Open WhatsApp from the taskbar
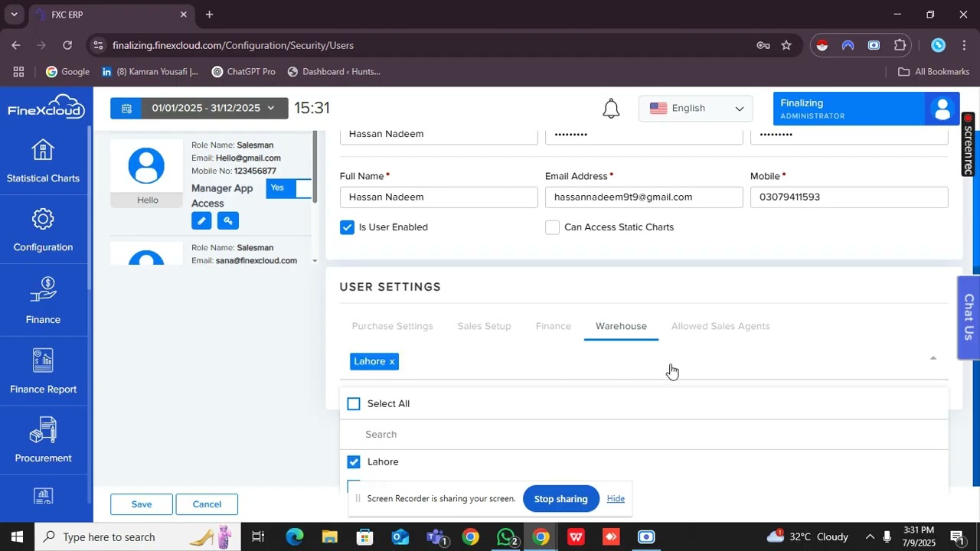 click(506, 537)
